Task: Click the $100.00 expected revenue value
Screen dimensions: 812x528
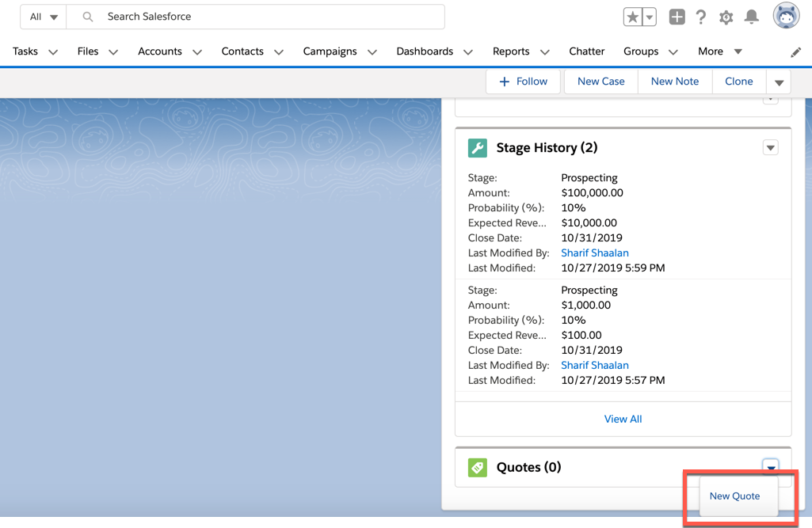Action: pyautogui.click(x=581, y=336)
